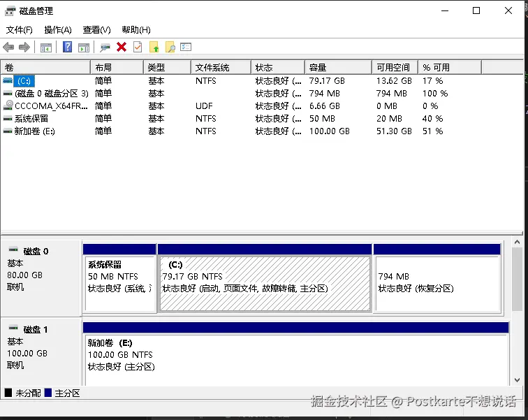Open the 查看(V) menu
Image resolution: width=528 pixels, height=420 pixels.
(x=96, y=30)
